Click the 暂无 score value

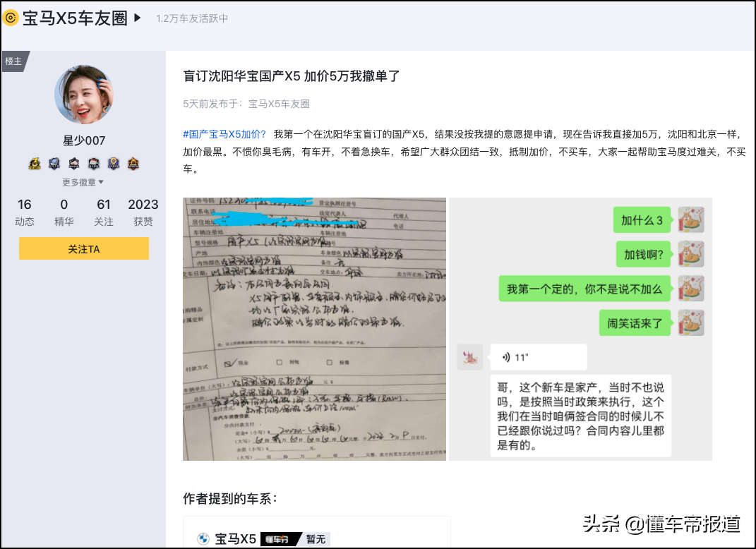(x=316, y=539)
